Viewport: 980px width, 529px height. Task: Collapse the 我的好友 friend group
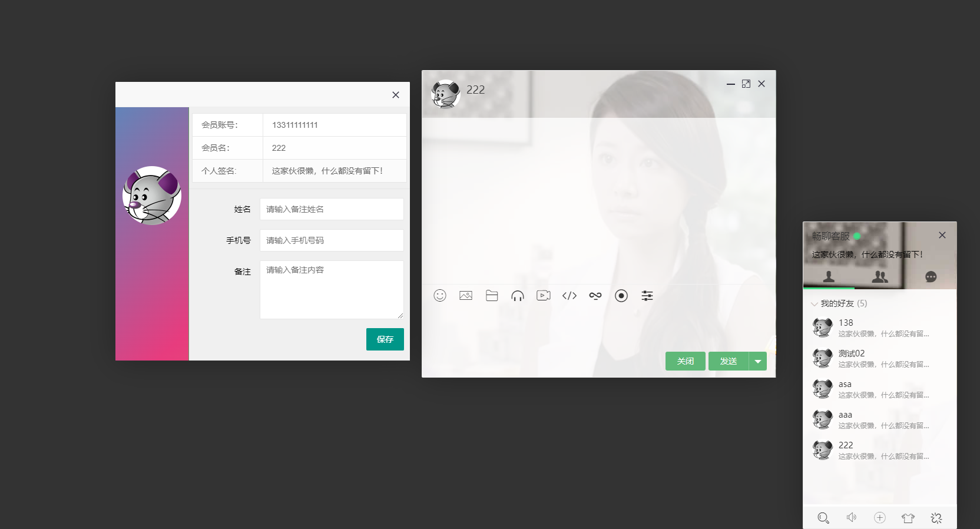837,303
